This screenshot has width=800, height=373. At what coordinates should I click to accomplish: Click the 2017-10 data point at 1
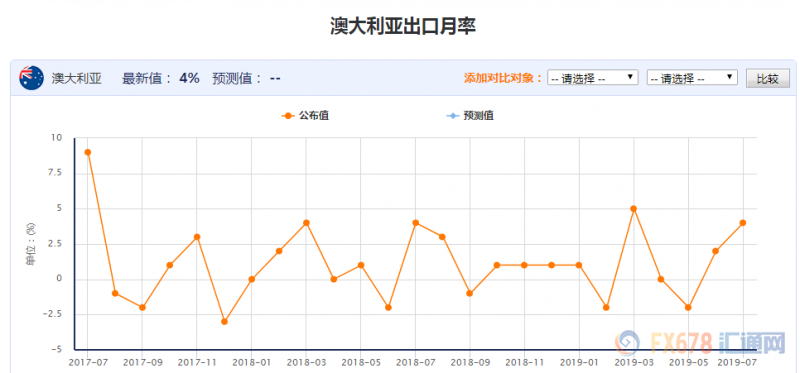170,265
